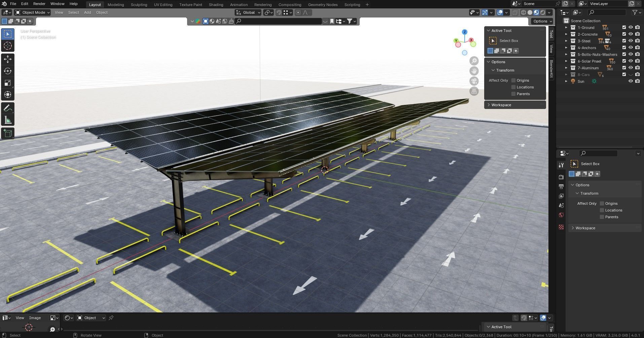Screen dimensions: 644x338
Task: Enable Parents checkbox in sidebar Options
Action: pyautogui.click(x=513, y=94)
